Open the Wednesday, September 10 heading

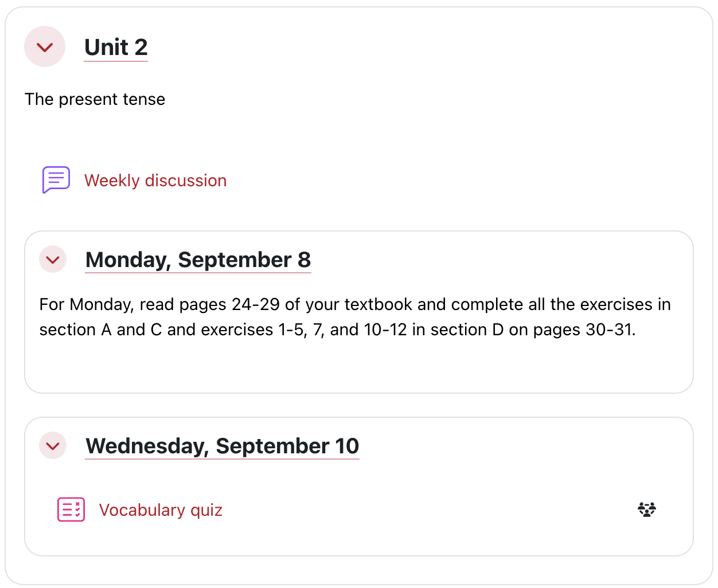(x=222, y=445)
